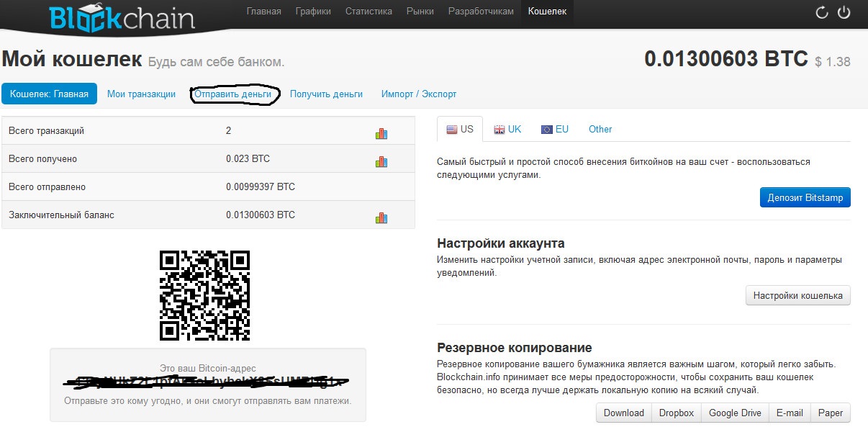Back up wallet to Dropbox
The image size is (868, 445).
[677, 413]
